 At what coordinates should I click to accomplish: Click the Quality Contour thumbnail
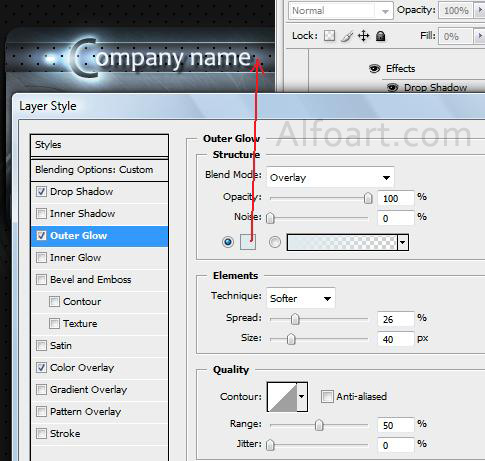282,397
